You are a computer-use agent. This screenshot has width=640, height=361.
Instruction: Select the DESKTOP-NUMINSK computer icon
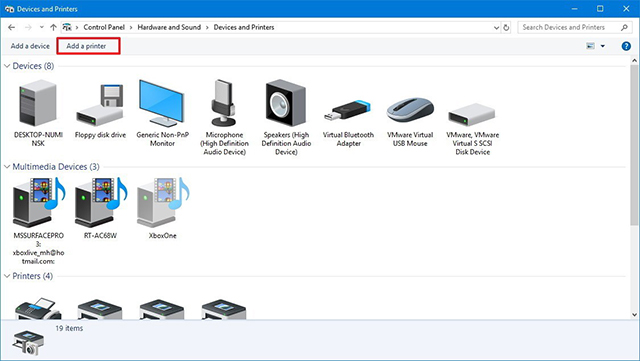[x=38, y=103]
